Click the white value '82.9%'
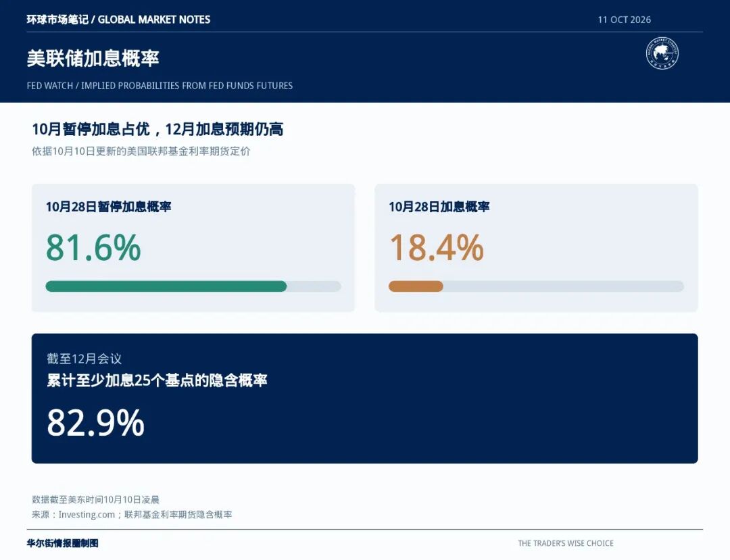This screenshot has width=730, height=560. pos(95,422)
